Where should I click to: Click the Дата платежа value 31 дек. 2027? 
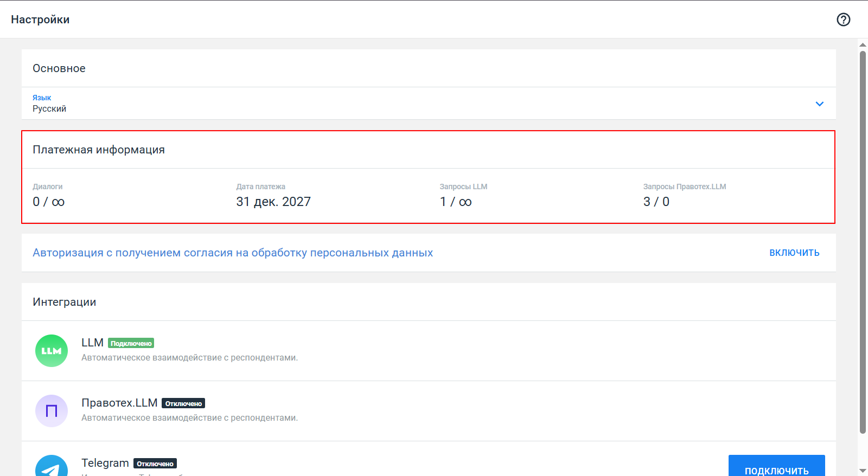[x=273, y=202]
